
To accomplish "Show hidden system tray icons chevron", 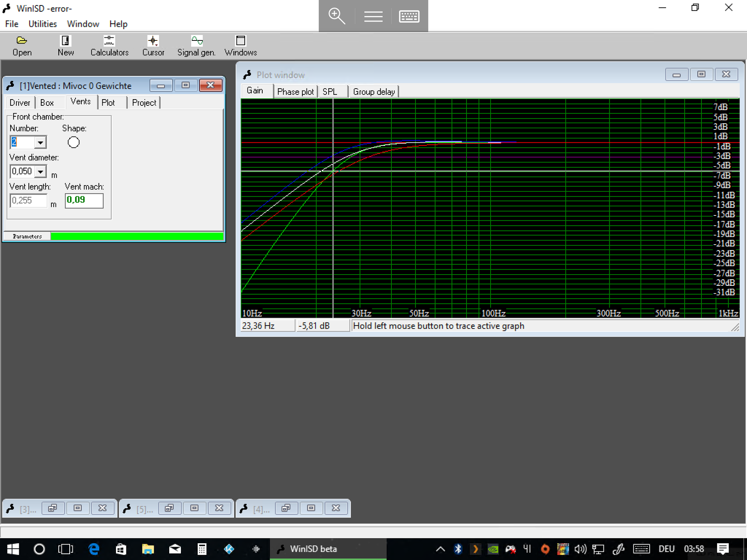I will (440, 549).
